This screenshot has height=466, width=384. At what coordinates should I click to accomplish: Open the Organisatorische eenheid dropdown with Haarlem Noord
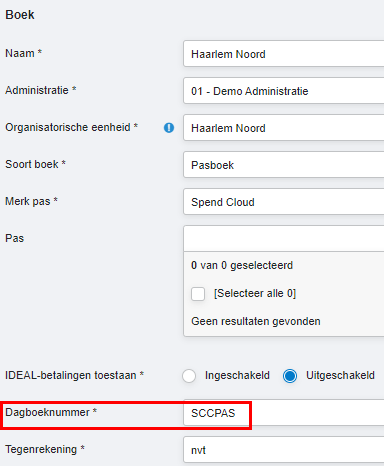point(284,128)
